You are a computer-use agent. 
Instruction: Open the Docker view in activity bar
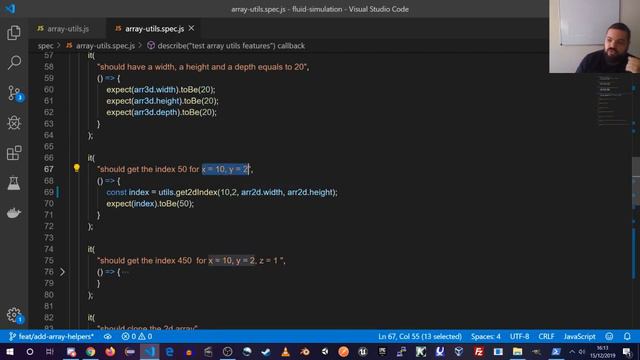point(14,213)
